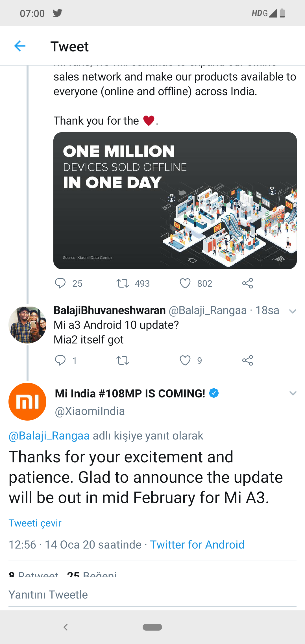
Task: Retweet BalajiBhuvaneshwaran's Mi a3 tweet
Action: tap(123, 360)
